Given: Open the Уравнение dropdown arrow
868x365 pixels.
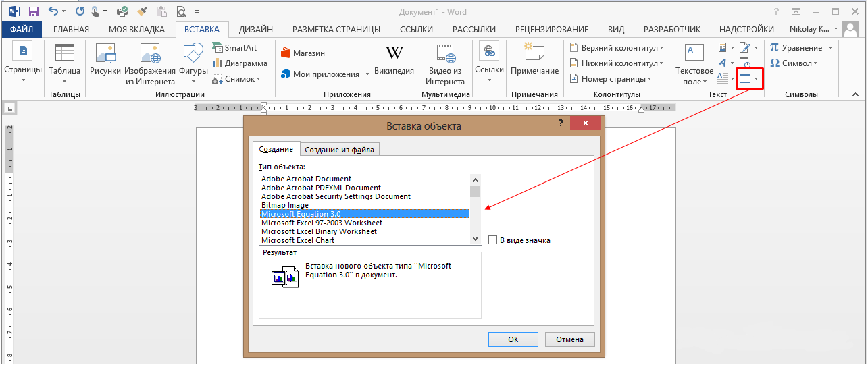Looking at the screenshot, I should click(x=831, y=48).
